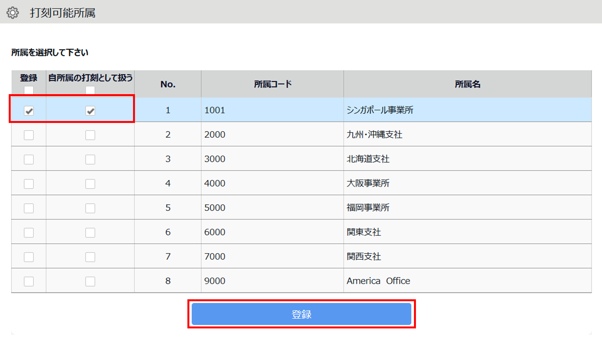Viewport: 602px width, 364px height.
Task: Click the No. column header
Action: point(168,84)
